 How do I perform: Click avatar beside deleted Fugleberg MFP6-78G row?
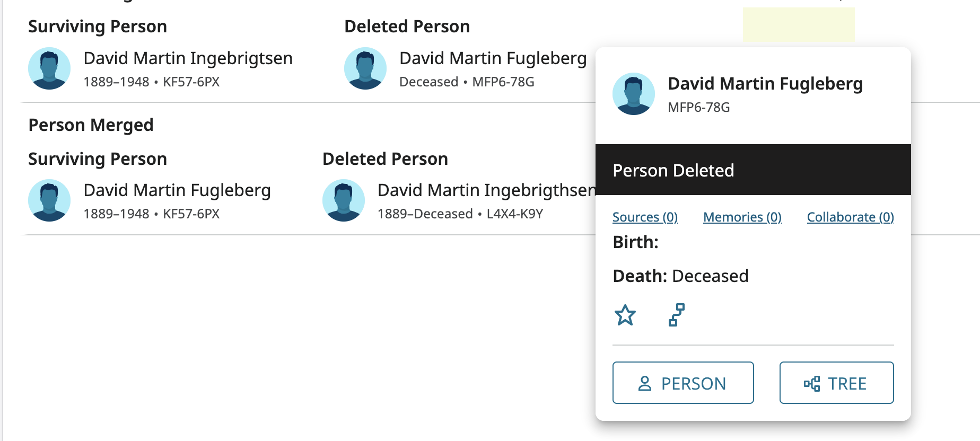pyautogui.click(x=365, y=68)
